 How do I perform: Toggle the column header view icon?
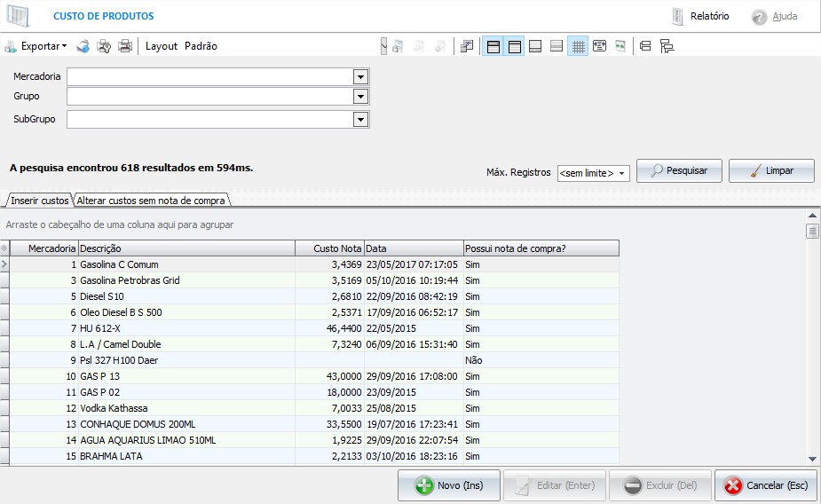pos(515,46)
